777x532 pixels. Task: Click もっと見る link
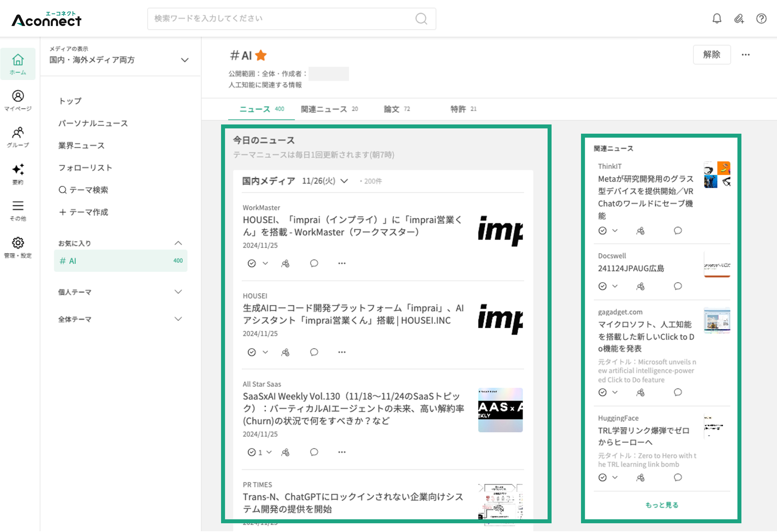click(662, 505)
